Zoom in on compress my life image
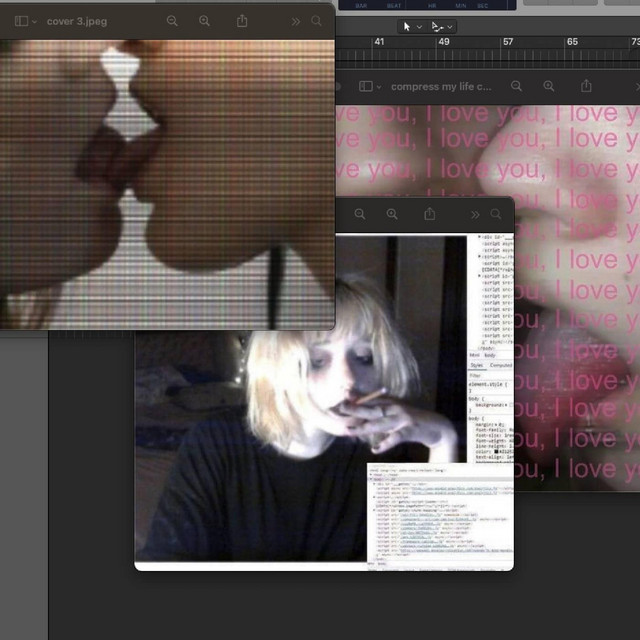Screen dimensions: 640x640 tap(549, 86)
